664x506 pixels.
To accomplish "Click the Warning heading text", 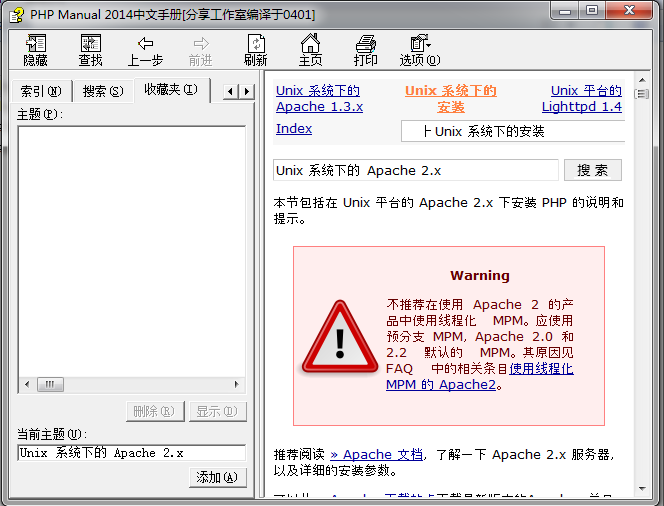I will coord(480,276).
